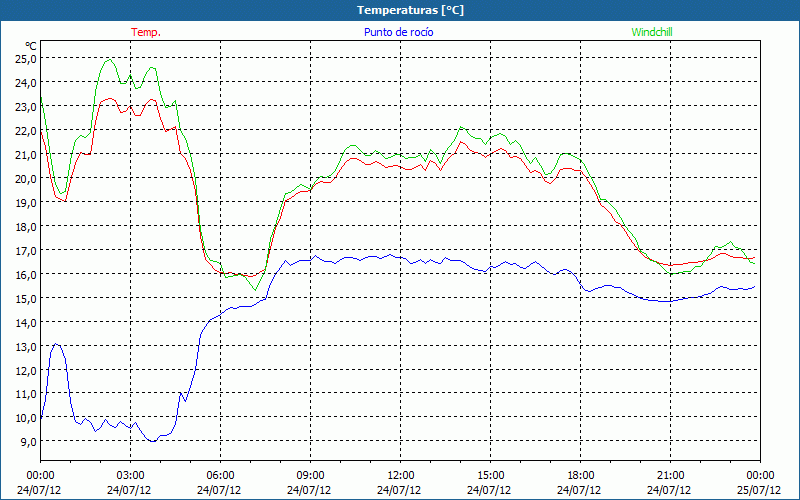Viewport: 800px width, 500px height.
Task: Click the 25,0 axis value
Action: pyautogui.click(x=26, y=58)
